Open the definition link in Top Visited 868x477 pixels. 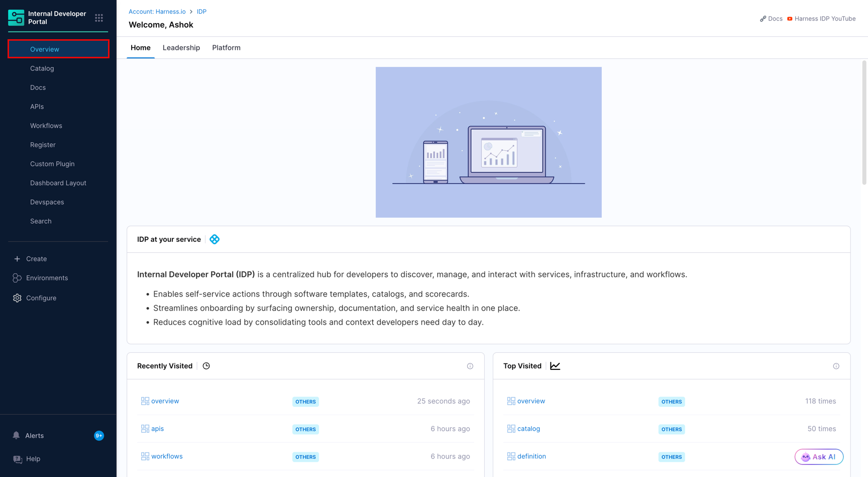pyautogui.click(x=531, y=456)
